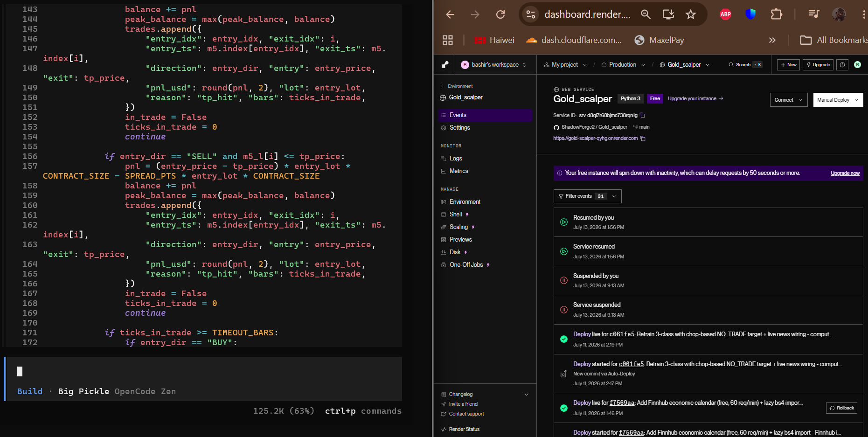Show more bookmarks chevron
Viewport: 868px width, 437px height.
(x=772, y=40)
